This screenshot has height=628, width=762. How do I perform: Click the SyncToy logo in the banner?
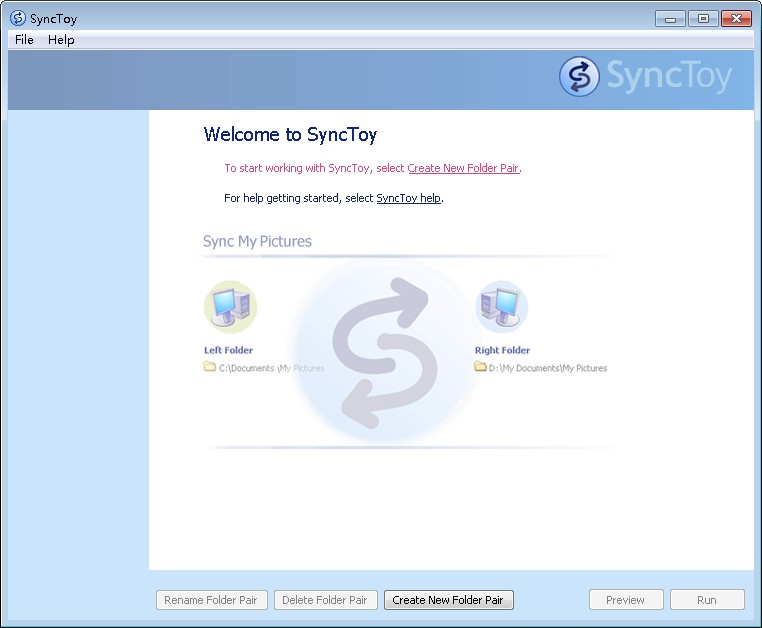pos(645,76)
